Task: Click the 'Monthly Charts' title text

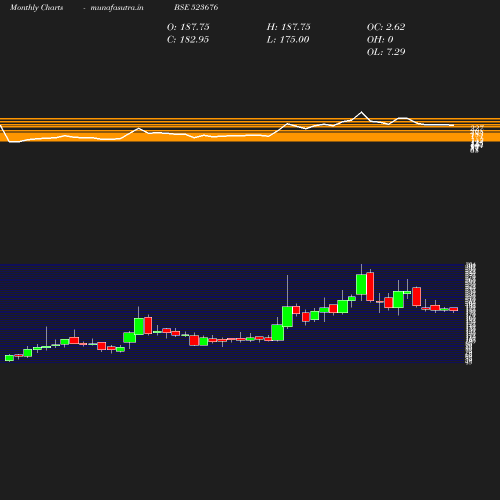Action: pyautogui.click(x=36, y=7)
